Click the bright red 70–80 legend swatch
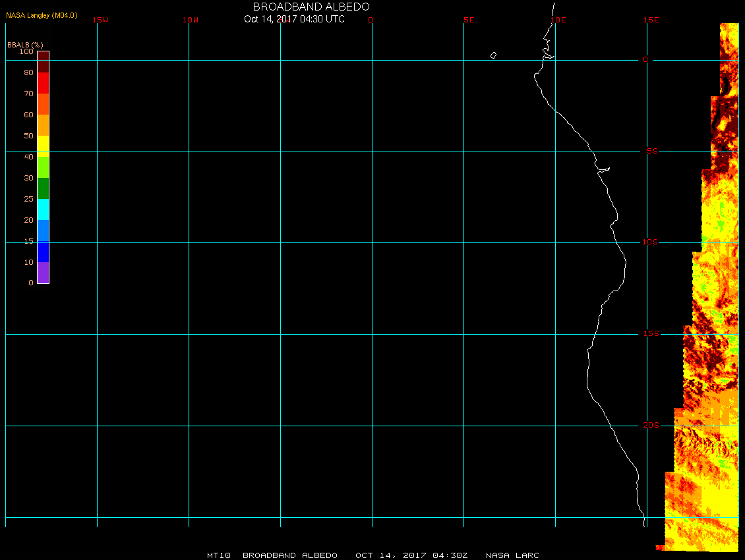This screenshot has width=745, height=560. click(x=44, y=83)
